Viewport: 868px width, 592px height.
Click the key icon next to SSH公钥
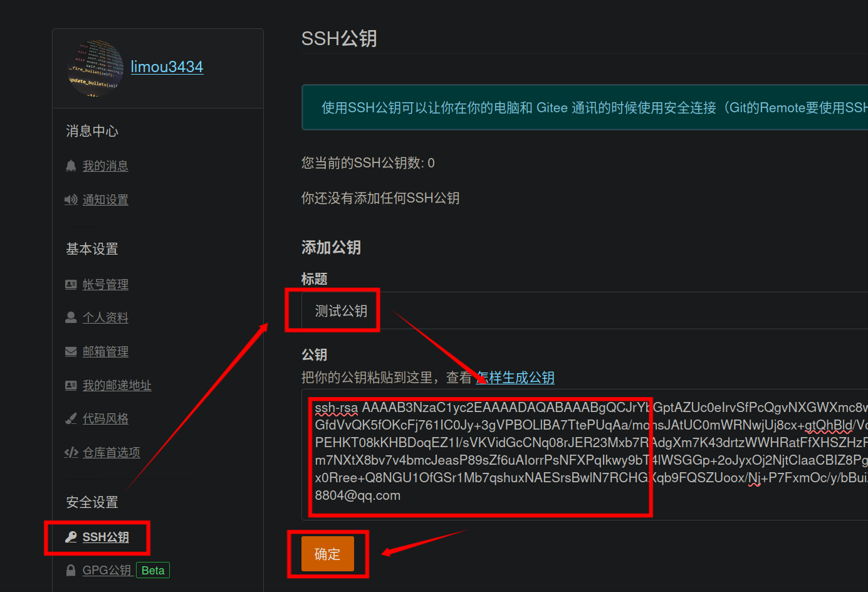(71, 537)
